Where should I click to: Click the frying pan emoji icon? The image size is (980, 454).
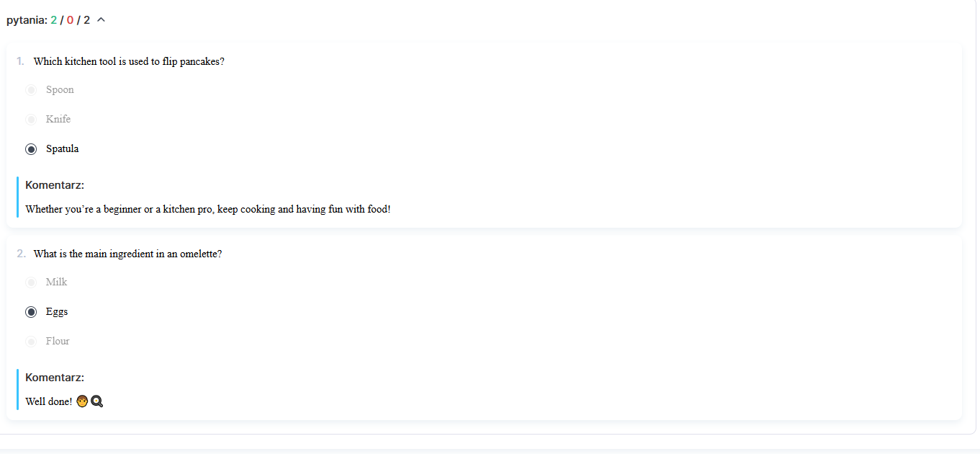pos(97,401)
